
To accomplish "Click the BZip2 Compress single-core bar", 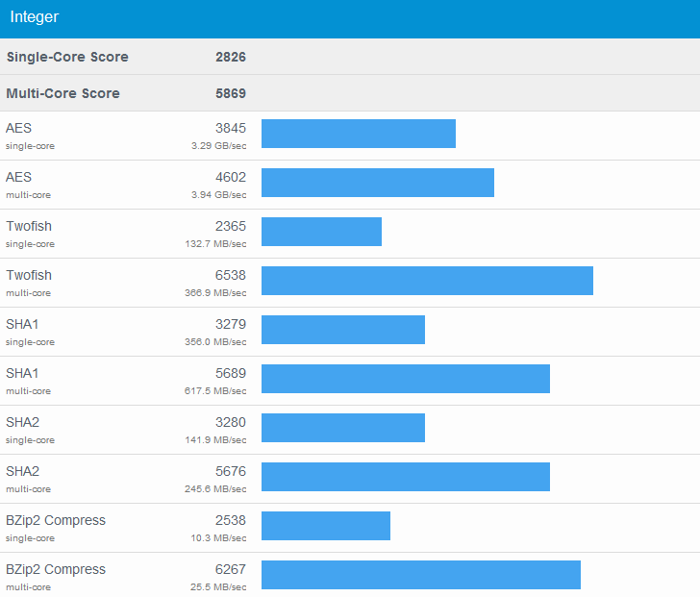I will 325,526.
